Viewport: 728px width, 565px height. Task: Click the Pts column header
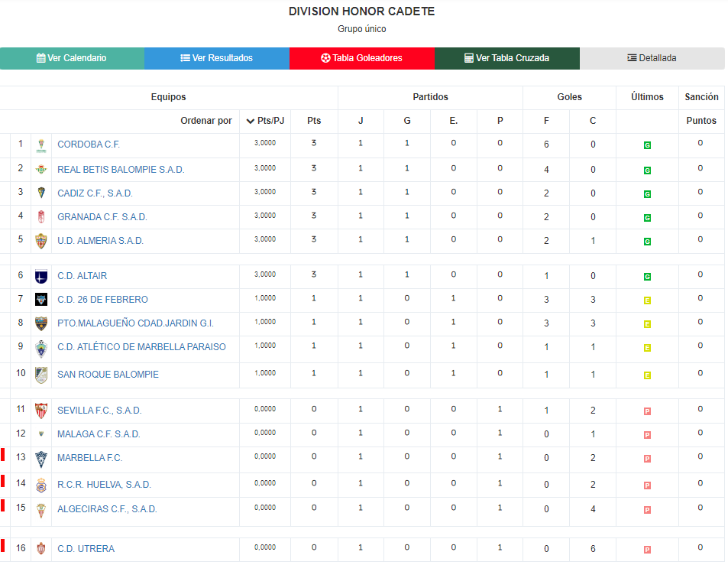[314, 121]
